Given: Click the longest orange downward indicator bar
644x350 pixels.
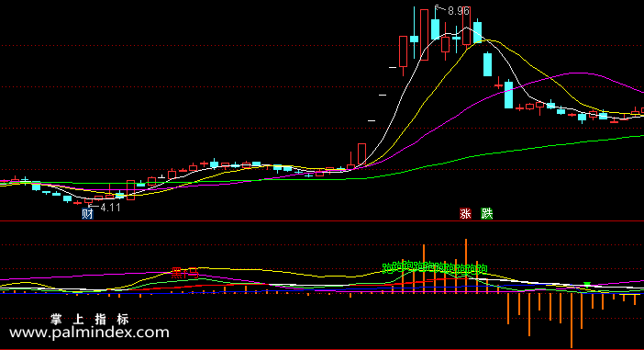Looking at the screenshot, I should [572, 321].
